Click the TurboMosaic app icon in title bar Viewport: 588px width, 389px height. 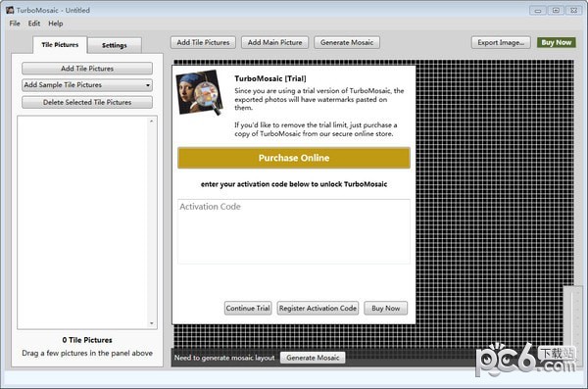[x=10, y=10]
